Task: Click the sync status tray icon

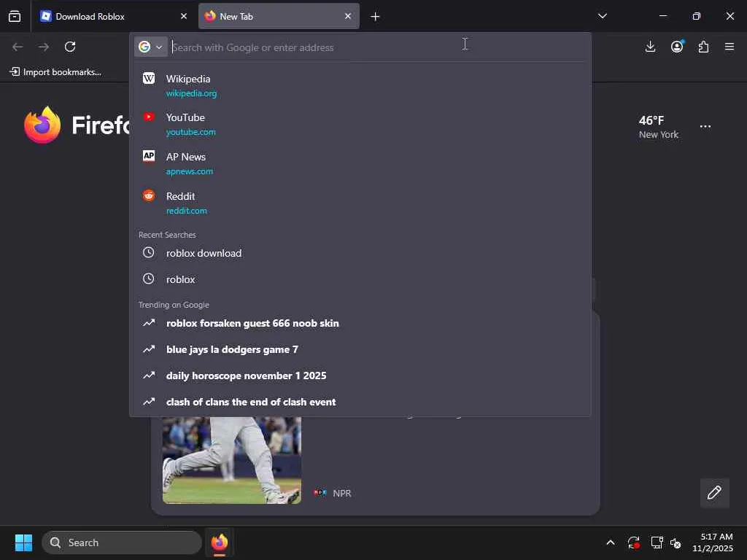Action: 634,542
